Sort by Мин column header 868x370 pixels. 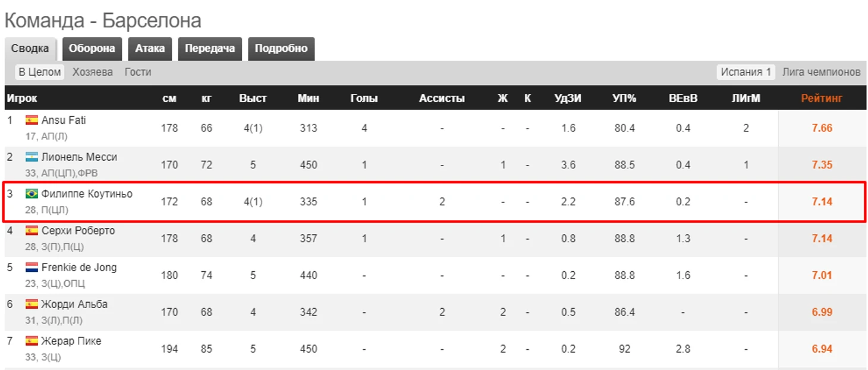click(309, 99)
